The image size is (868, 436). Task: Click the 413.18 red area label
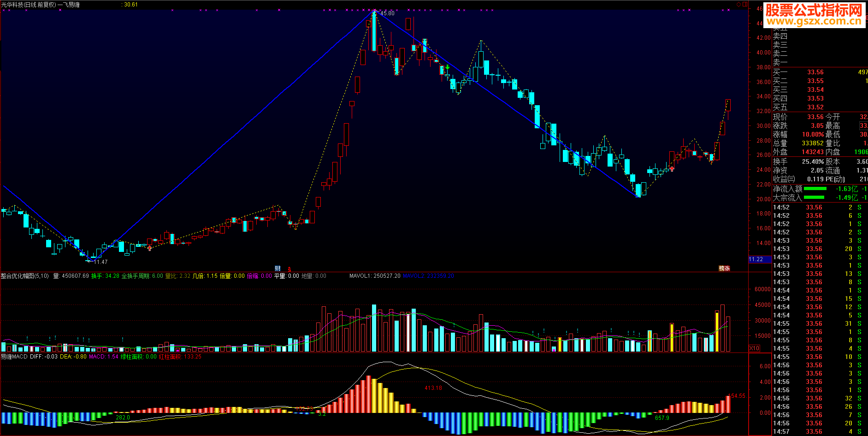[x=433, y=388]
